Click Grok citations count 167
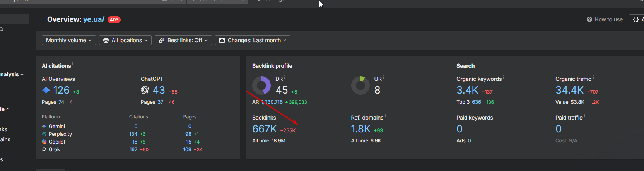This screenshot has width=644, height=171. pos(133,149)
